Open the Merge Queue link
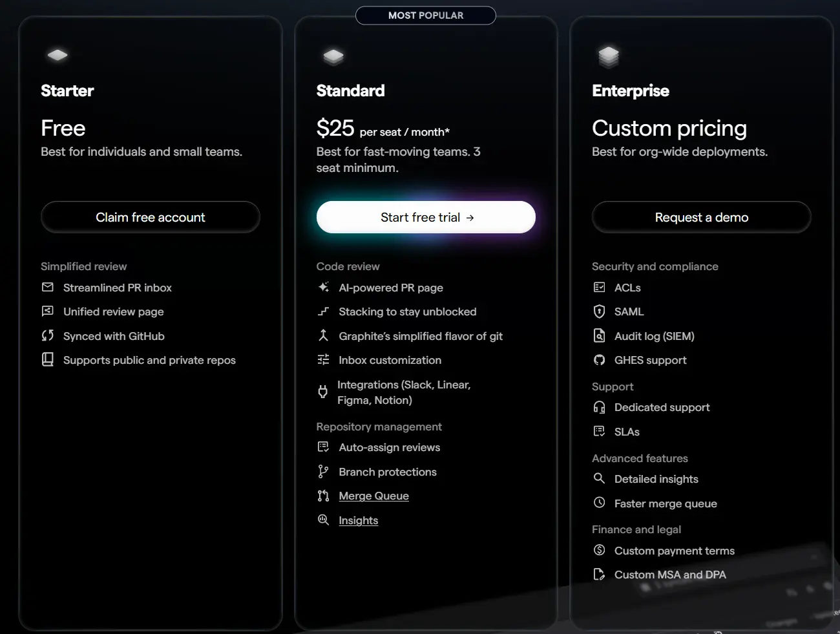 [373, 496]
